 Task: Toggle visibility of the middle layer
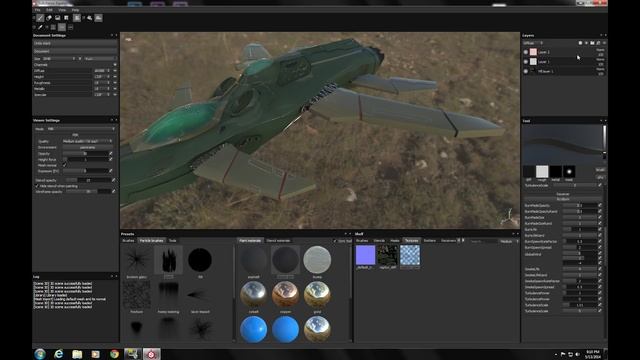(x=526, y=62)
